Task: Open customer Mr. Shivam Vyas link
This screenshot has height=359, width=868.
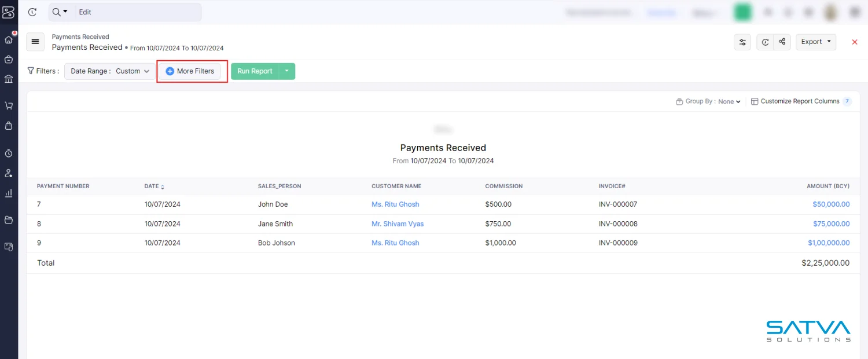Action: [x=398, y=224]
